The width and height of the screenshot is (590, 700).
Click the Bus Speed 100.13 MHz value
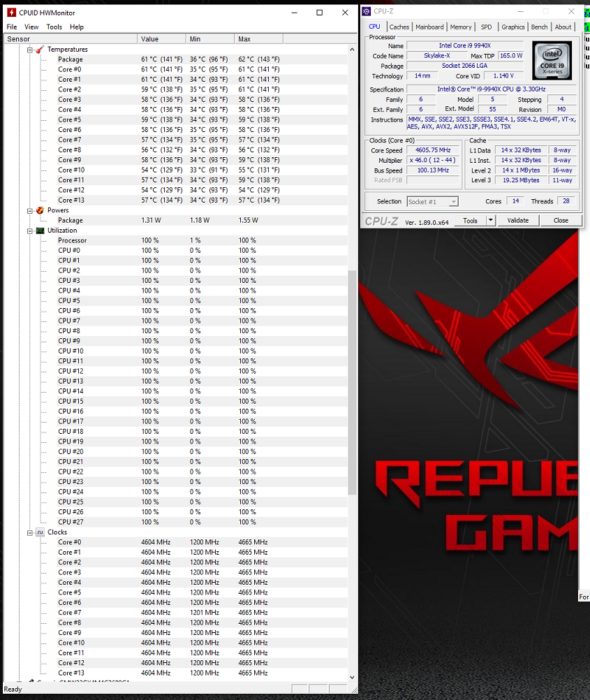click(433, 170)
